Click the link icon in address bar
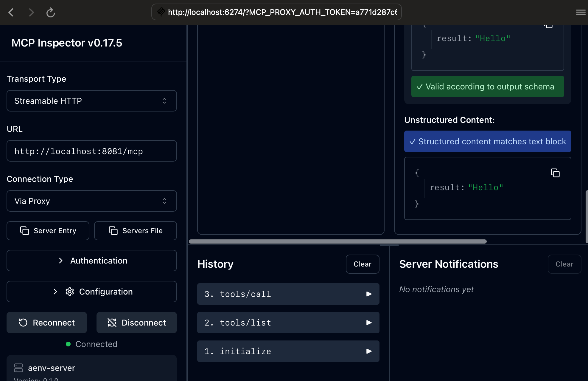Viewport: 588px width, 381px height. 161,12
